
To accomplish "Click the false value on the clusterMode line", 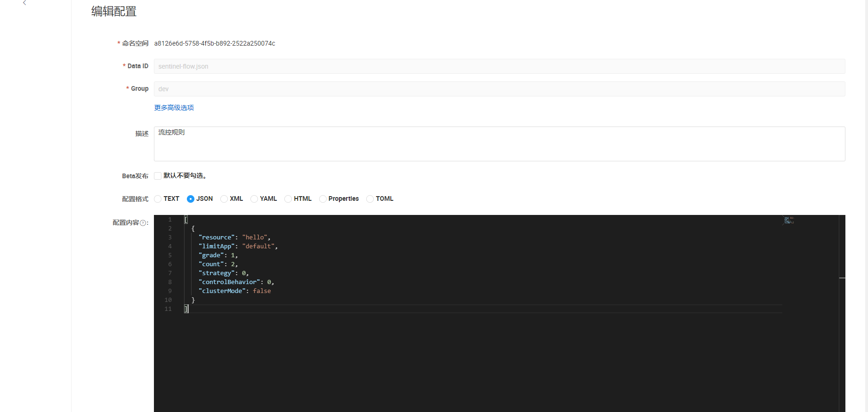I will coord(262,291).
